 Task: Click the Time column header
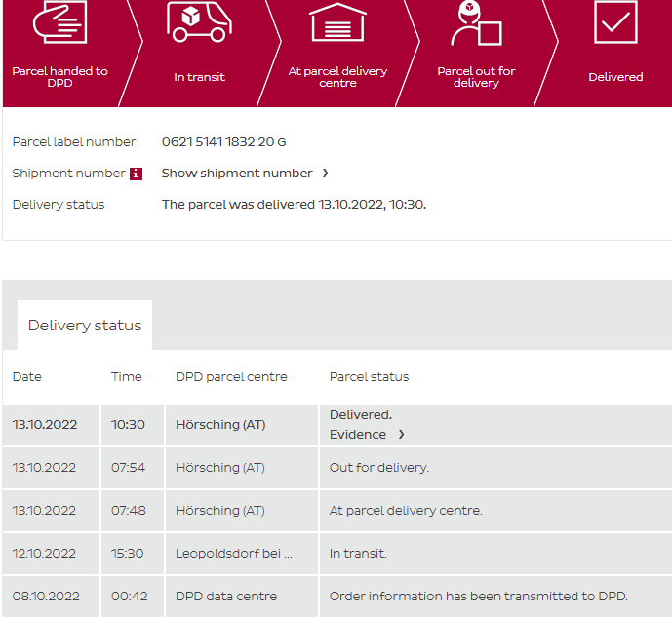pos(127,377)
